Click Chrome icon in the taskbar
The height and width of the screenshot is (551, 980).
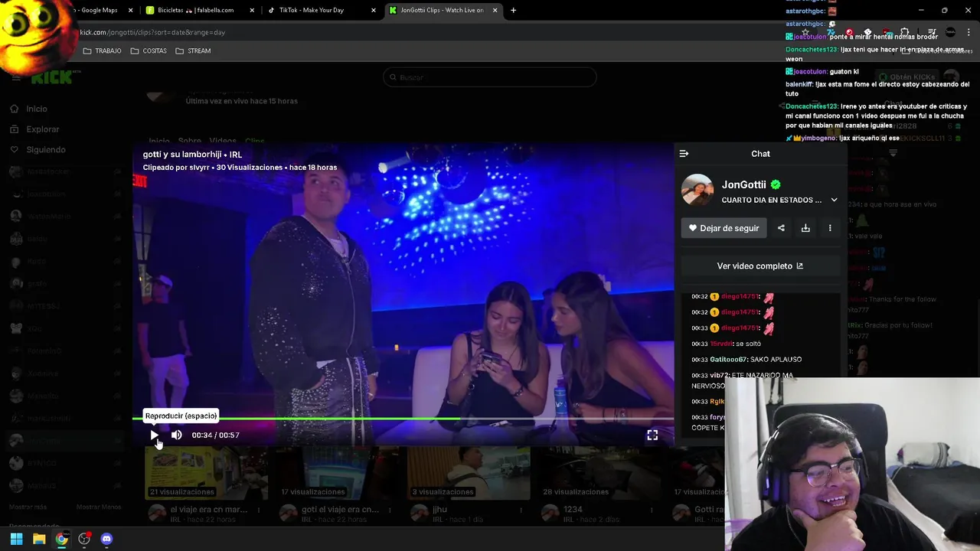click(x=61, y=539)
